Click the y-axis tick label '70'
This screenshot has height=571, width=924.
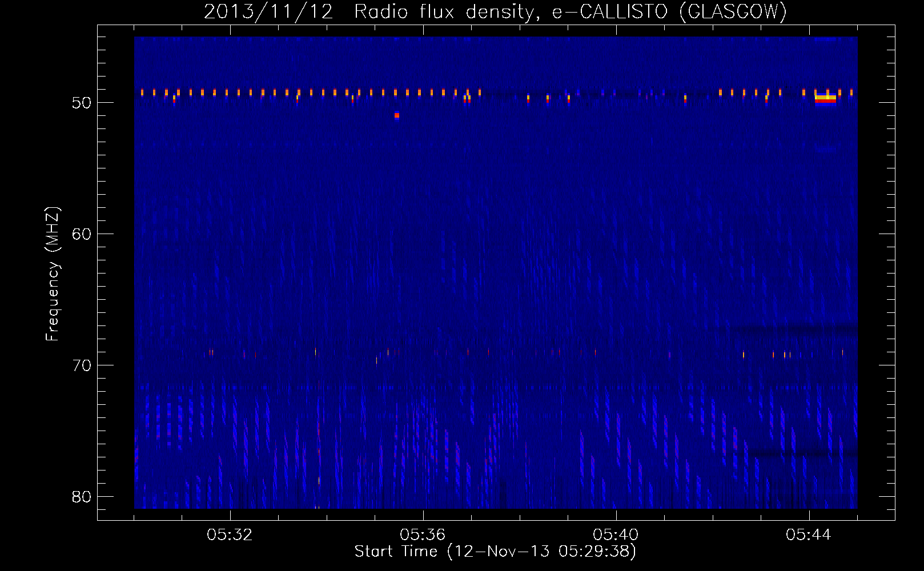click(82, 365)
